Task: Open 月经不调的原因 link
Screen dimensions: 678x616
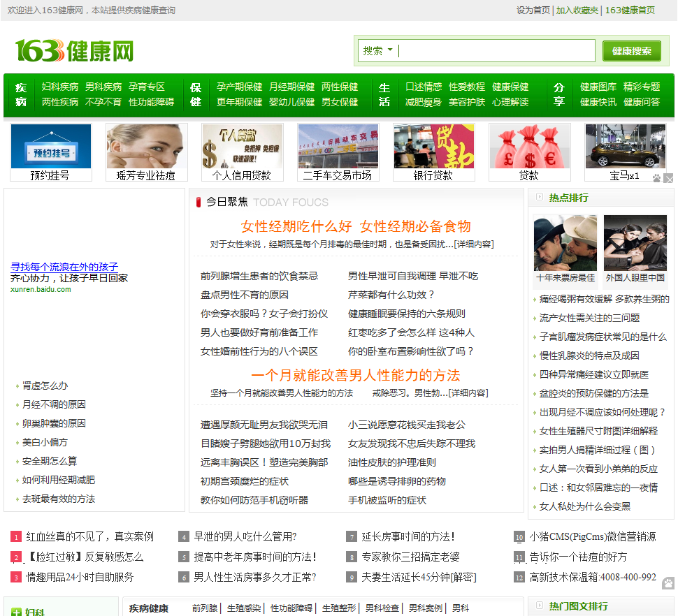Action: [54, 404]
